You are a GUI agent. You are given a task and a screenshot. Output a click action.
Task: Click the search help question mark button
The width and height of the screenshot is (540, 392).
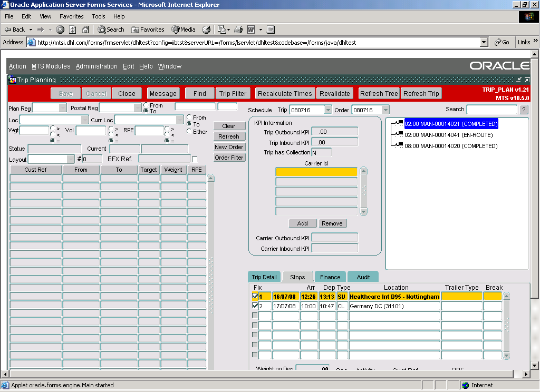[x=524, y=110]
